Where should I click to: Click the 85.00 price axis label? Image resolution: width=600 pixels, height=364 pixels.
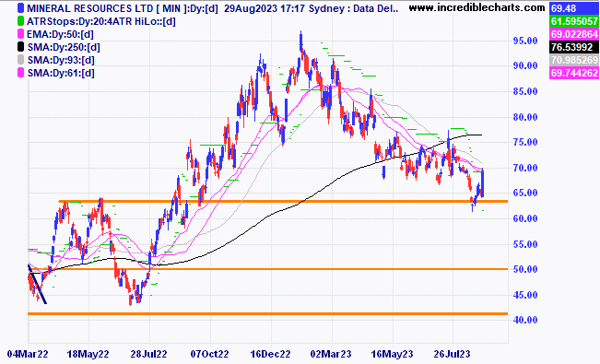coord(525,91)
